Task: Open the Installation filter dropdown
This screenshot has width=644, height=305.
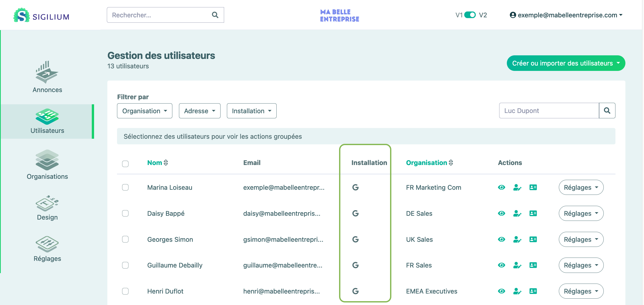Action: 251,111
